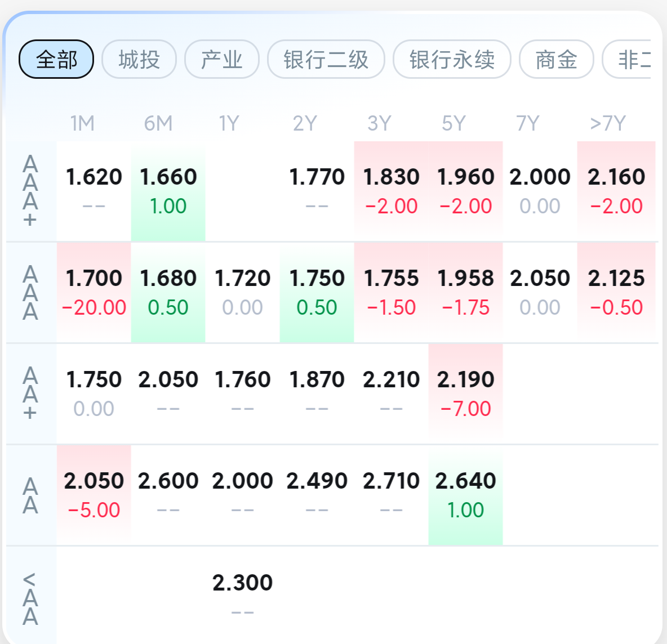This screenshot has width=667, height=644.
Task: Switch to the 城投 tab
Action: [139, 59]
